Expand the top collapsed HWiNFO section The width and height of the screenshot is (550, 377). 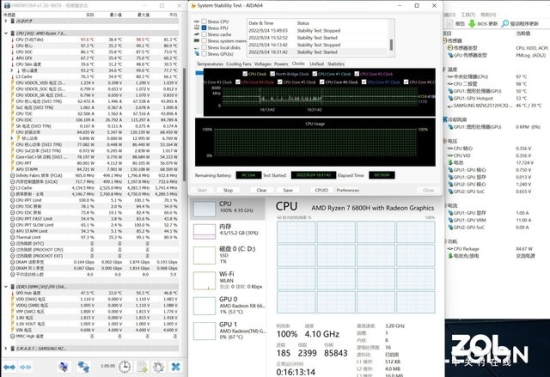pos(6,21)
